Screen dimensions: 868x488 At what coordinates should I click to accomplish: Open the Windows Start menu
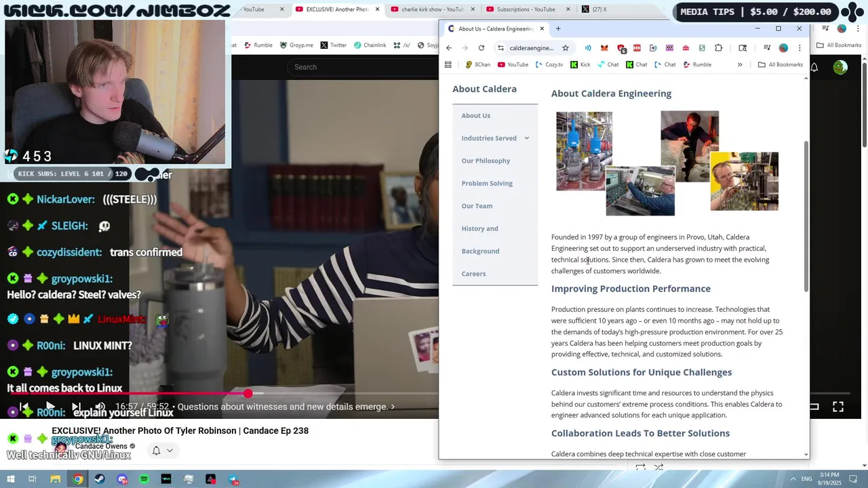10,479
